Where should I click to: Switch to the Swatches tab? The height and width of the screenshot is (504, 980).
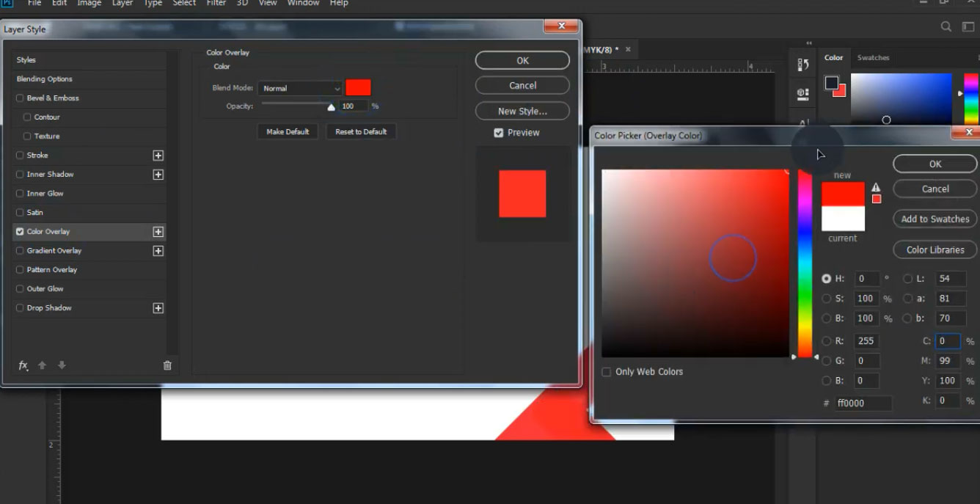coord(873,58)
